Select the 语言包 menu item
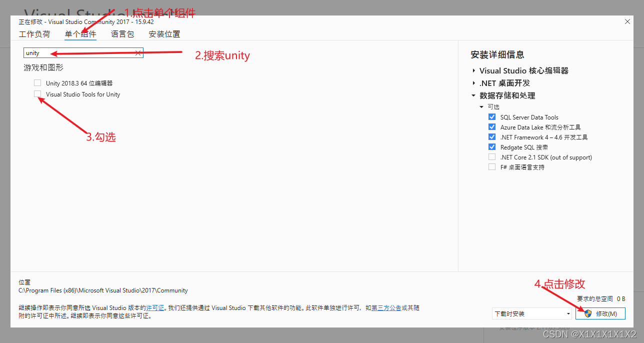Viewport: 644px width, 343px height. point(121,33)
